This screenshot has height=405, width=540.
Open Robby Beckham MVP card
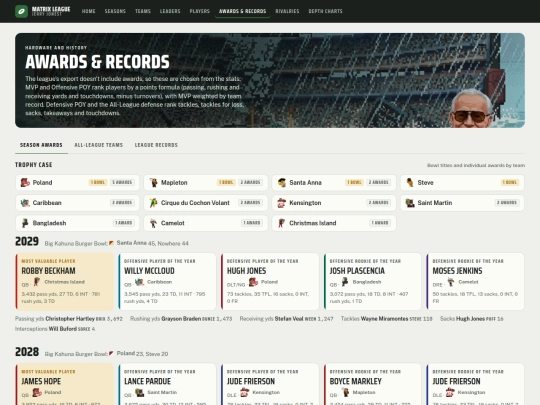point(65,281)
